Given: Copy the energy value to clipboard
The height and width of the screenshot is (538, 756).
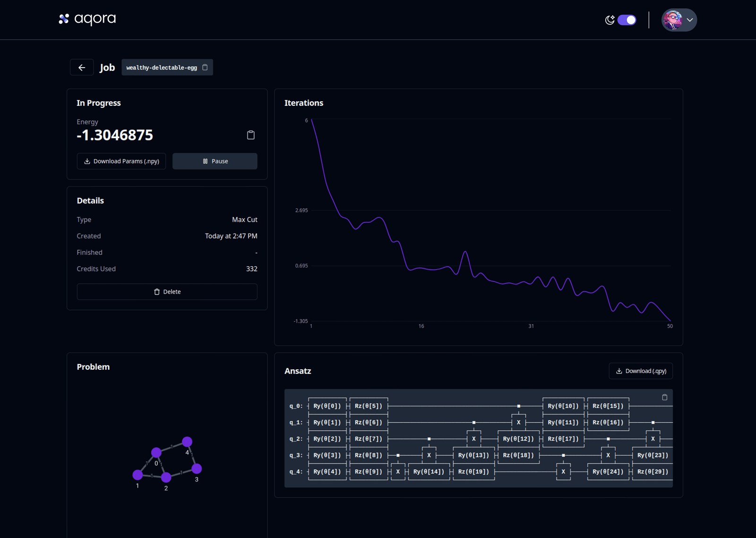Looking at the screenshot, I should point(251,135).
